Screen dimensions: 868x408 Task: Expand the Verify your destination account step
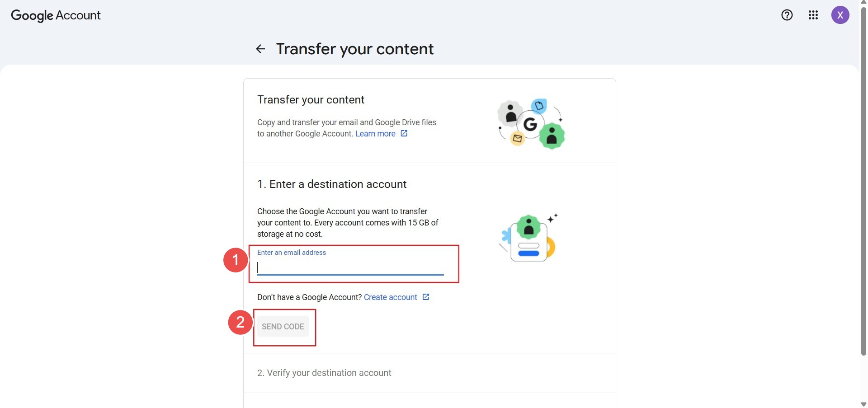point(324,373)
